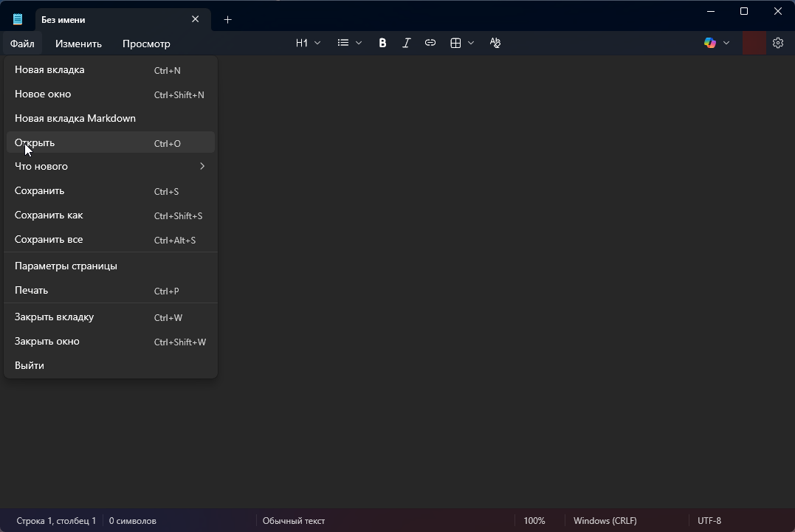Screen dimensions: 795x532
Task: Toggle bold formatting in the toolbar
Action: click(382, 43)
